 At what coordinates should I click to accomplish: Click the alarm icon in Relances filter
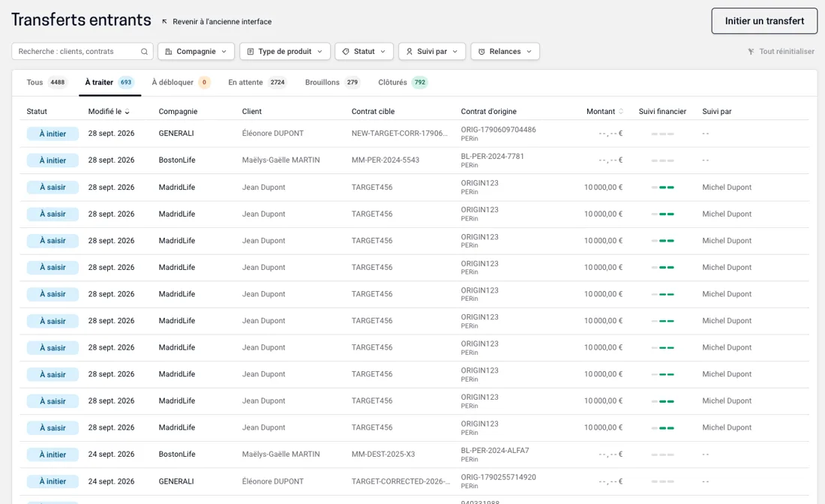click(481, 52)
